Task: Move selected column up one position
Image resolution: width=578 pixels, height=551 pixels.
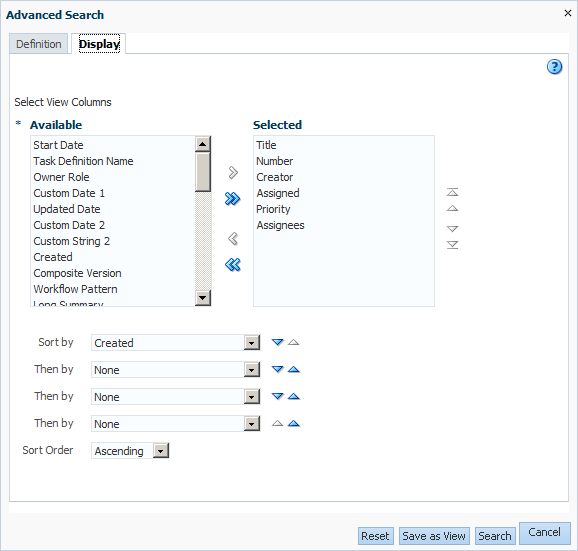Action: tap(452, 208)
